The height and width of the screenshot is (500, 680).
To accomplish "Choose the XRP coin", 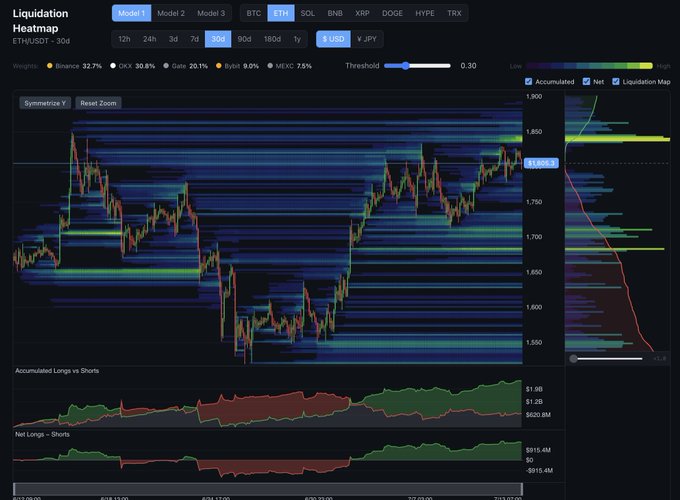I will pyautogui.click(x=362, y=13).
